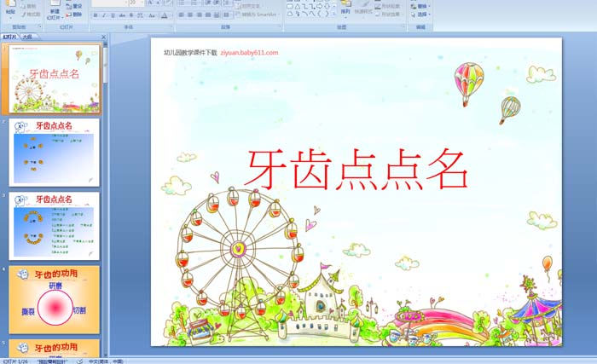
Task: Toggle Italic formatting
Action: [103, 15]
